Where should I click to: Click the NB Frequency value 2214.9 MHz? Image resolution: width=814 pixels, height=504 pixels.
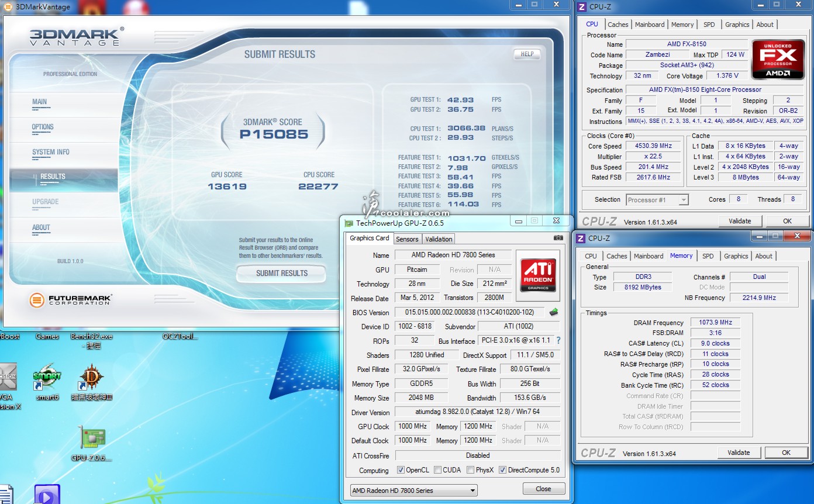[759, 298]
